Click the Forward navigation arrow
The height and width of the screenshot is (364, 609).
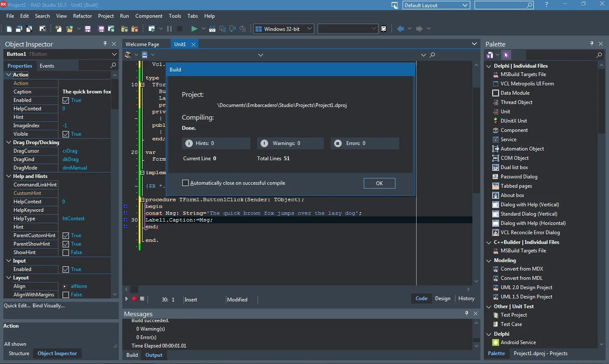(x=419, y=29)
